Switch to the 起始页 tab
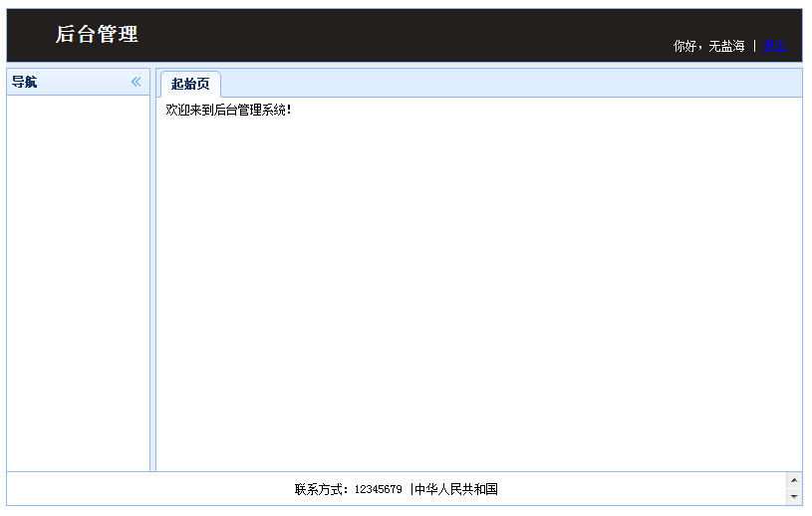Viewport: 812px width, 516px height. [x=190, y=84]
